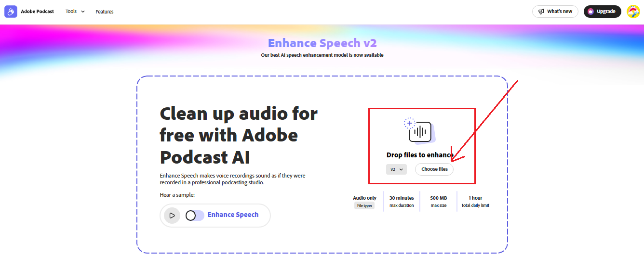The height and width of the screenshot is (255, 644).
Task: Click the 'Enhance Speech' label beside the toggle
Action: click(233, 215)
